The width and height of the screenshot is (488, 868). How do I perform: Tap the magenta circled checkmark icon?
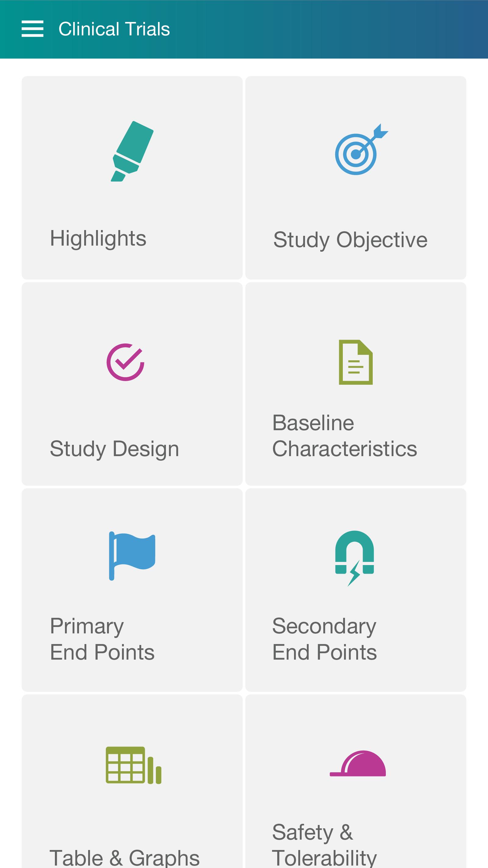pos(125,362)
